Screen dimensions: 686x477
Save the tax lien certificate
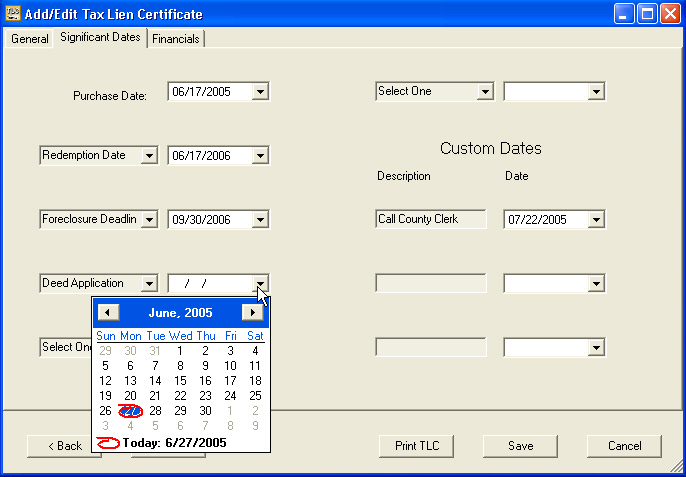[521, 446]
